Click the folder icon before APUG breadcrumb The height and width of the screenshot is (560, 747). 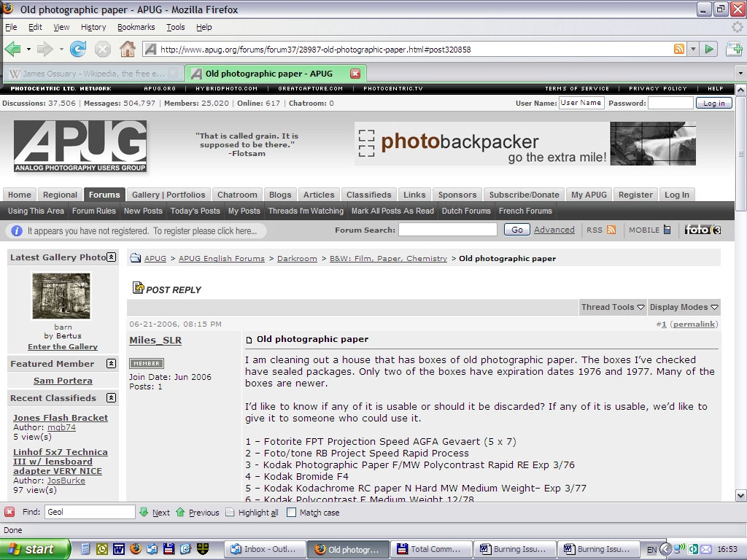point(135,257)
